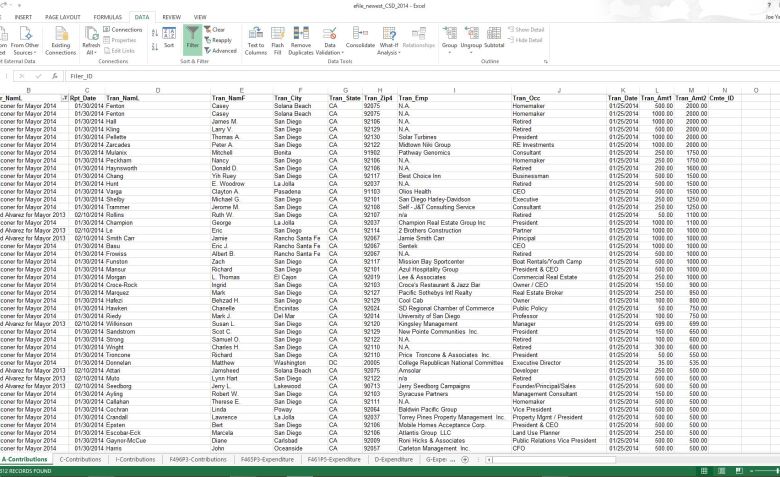Screen dimensions: 780x477
Task: Show more sheet tabs ellipsis
Action: point(452,460)
